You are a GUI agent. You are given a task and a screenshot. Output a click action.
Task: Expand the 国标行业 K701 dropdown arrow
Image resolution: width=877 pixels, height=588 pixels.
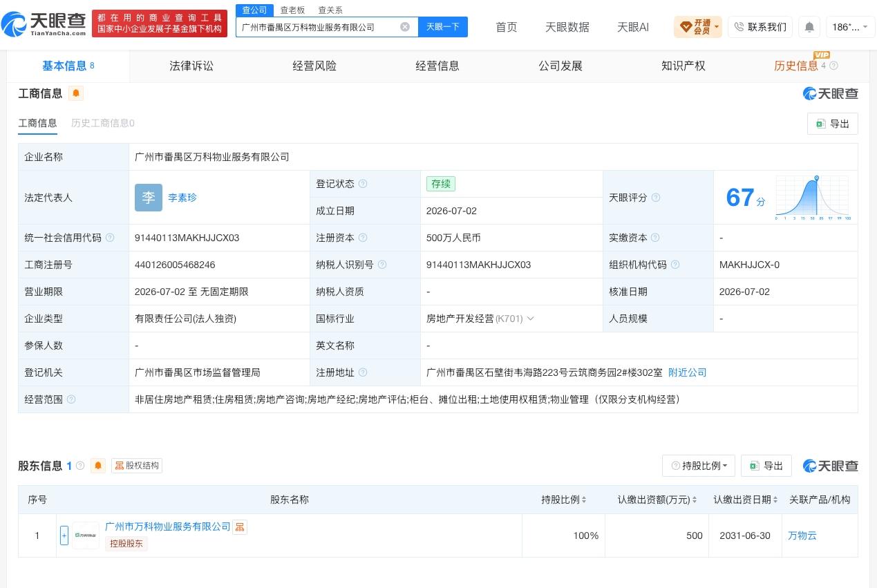[531, 319]
